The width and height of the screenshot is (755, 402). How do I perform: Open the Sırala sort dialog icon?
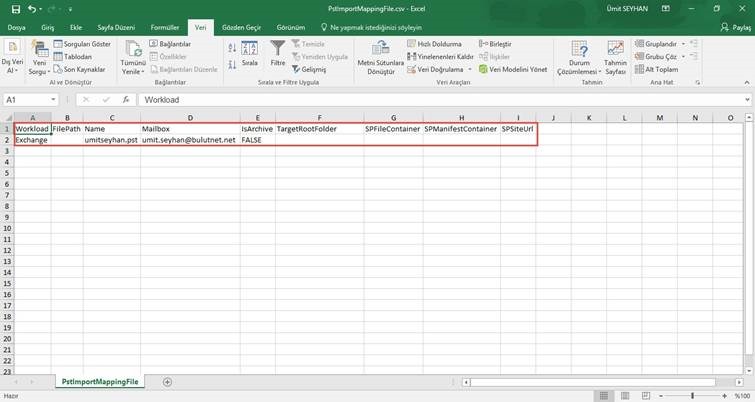pos(249,48)
